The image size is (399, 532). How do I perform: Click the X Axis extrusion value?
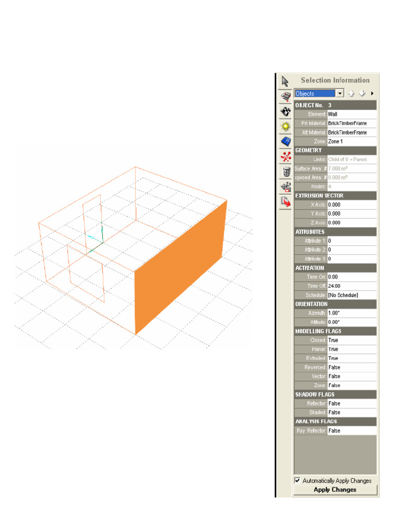pos(352,205)
